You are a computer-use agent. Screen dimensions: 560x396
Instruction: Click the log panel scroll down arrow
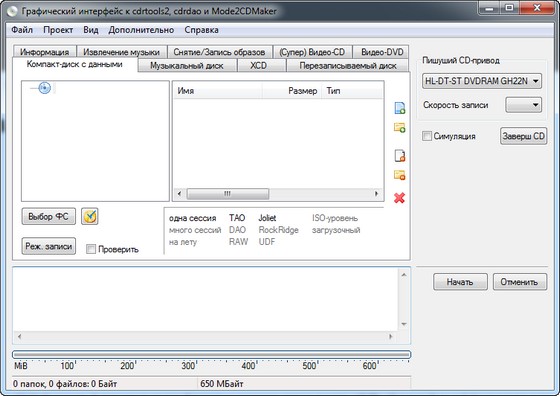pos(404,324)
